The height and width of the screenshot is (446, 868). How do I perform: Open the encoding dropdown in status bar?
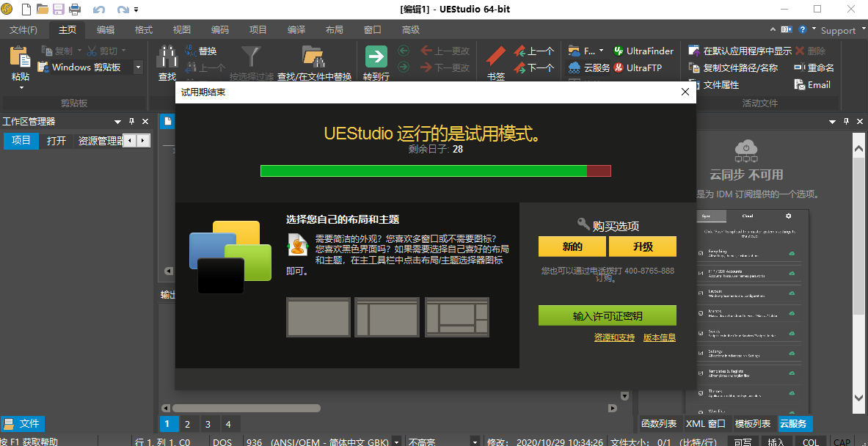pos(396,442)
